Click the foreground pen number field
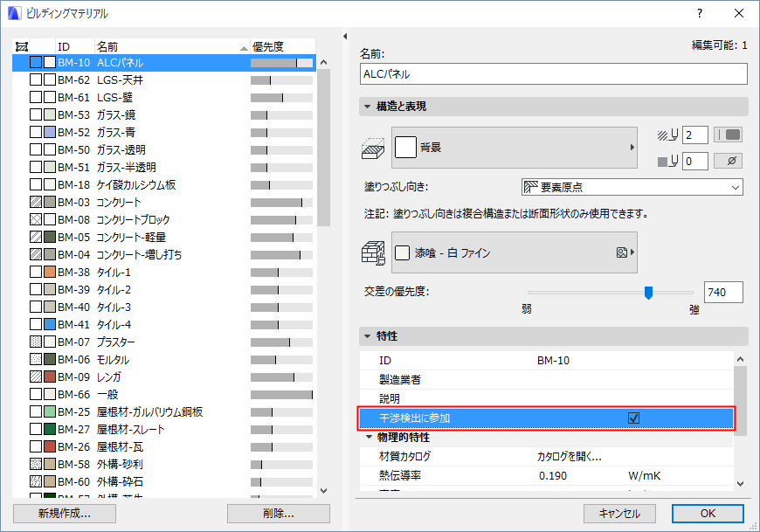The height and width of the screenshot is (532, 760). 695,135
